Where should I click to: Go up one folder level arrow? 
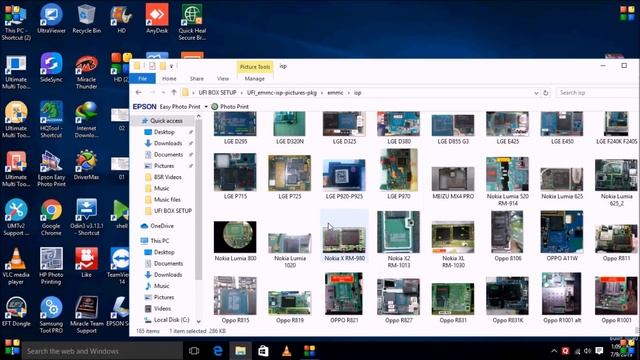[174, 93]
